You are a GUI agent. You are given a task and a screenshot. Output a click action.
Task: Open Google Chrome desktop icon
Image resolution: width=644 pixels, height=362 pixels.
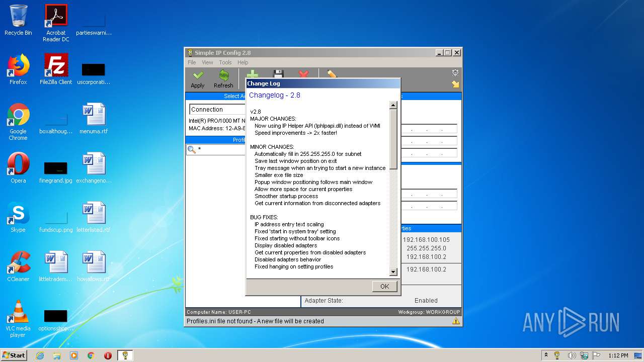point(18,122)
